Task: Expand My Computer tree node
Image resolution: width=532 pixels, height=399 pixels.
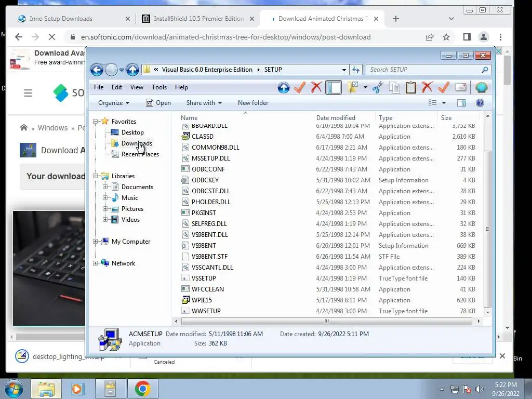Action: [x=96, y=242]
